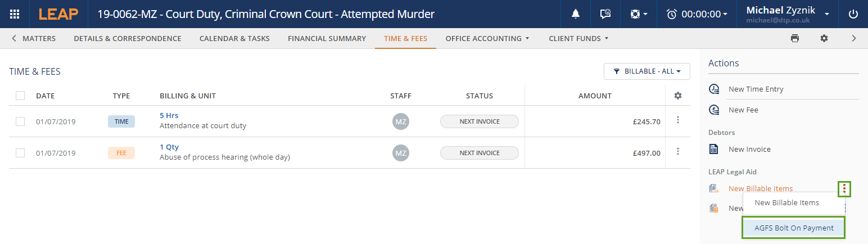Open the 5 Hrs time entry link

pyautogui.click(x=169, y=116)
